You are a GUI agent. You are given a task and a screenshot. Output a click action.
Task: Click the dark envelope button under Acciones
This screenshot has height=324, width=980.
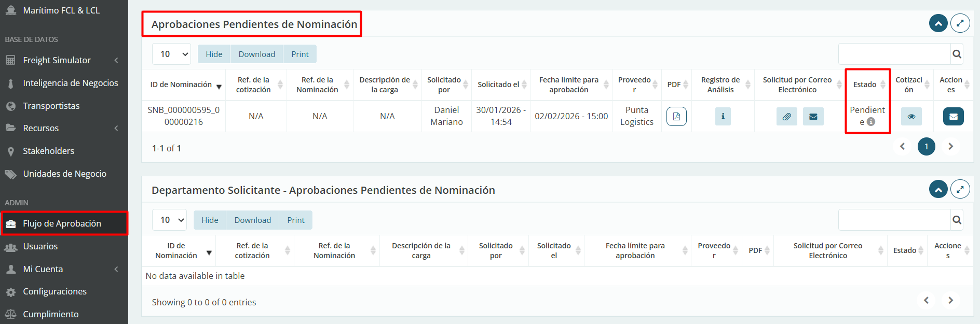click(x=953, y=117)
